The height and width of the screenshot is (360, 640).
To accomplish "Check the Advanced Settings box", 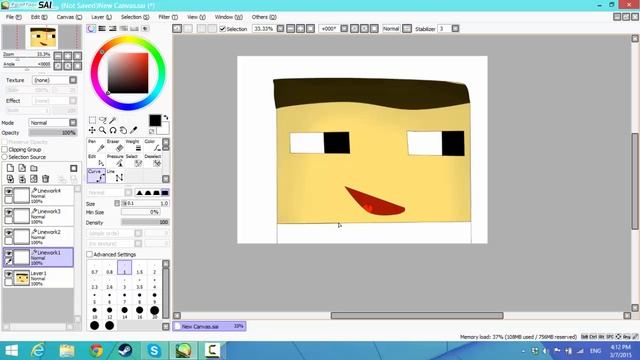I will (x=89, y=254).
